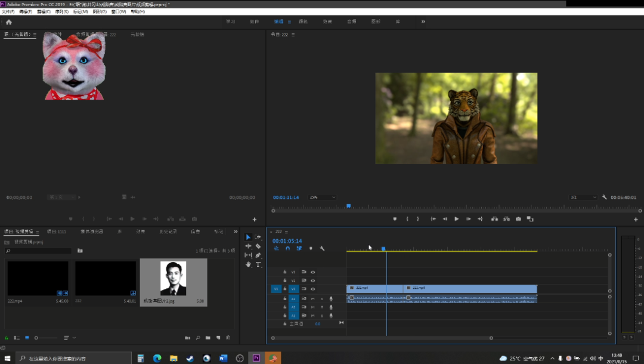Expand overflow workspaces chevron in top bar
This screenshot has width=644, height=364.
[x=423, y=21]
